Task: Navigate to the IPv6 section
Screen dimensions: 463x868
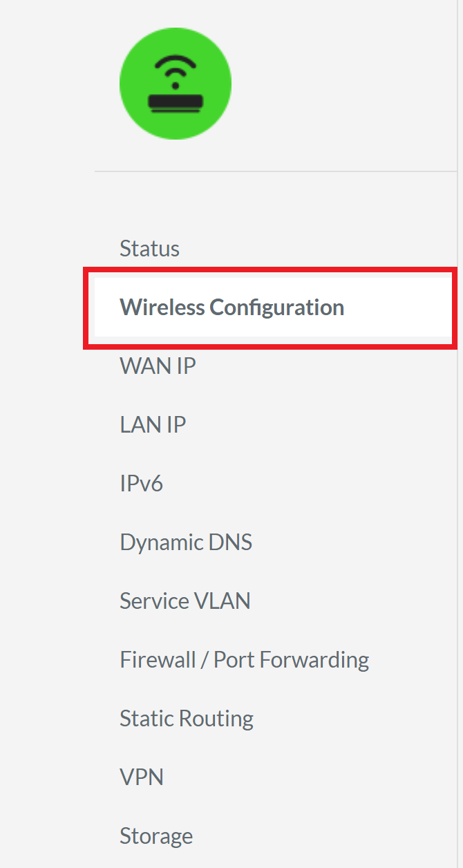Action: click(x=142, y=483)
